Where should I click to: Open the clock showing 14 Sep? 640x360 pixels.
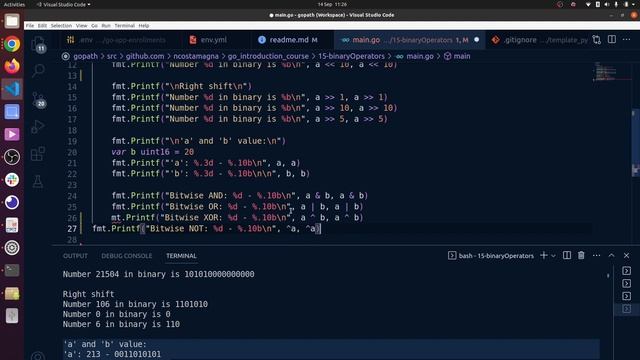coord(332,4)
